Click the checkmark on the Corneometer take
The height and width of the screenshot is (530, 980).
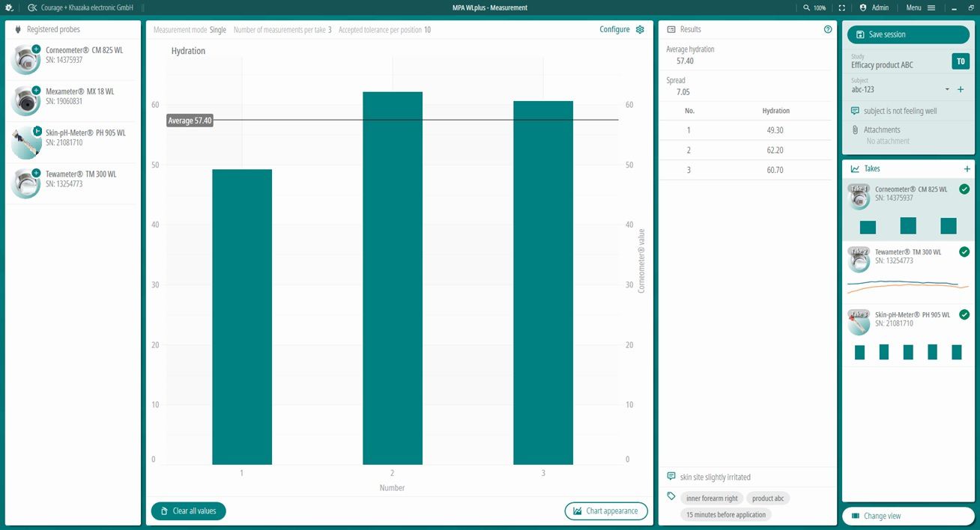[x=964, y=189]
